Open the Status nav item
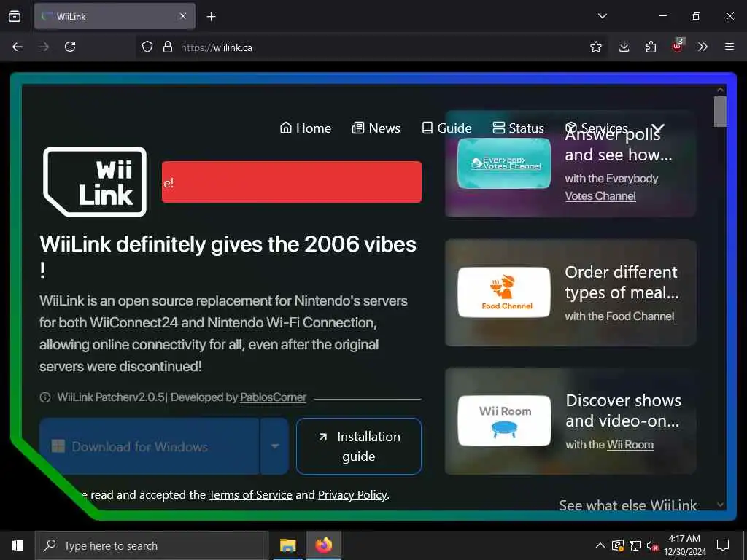 point(518,128)
